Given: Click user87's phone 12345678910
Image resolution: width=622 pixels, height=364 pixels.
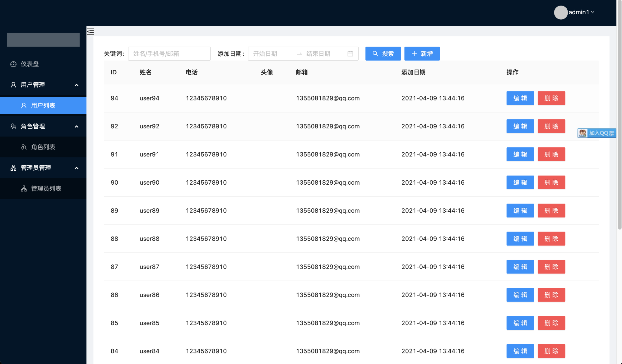Looking at the screenshot, I should [206, 267].
